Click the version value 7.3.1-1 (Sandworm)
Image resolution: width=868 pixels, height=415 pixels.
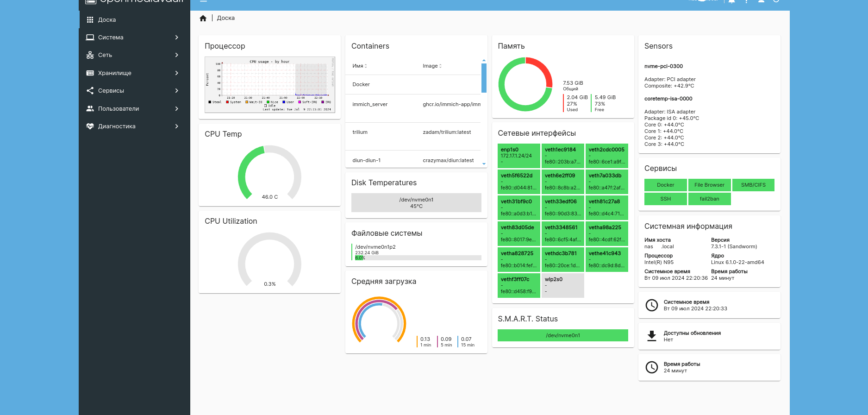tap(734, 247)
